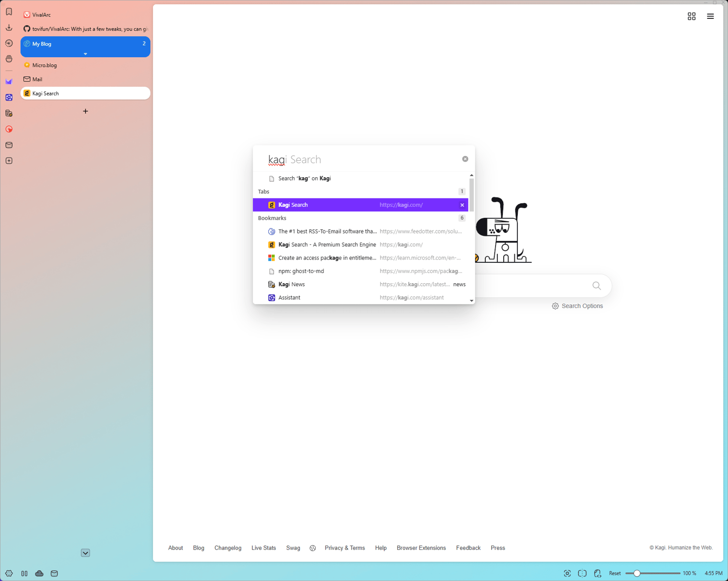This screenshot has height=581, width=728.
Task: Open the Mail panel icon
Action: coord(9,145)
